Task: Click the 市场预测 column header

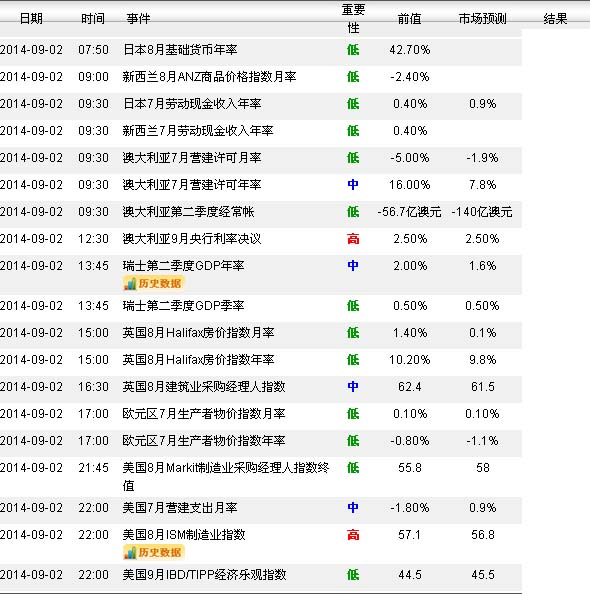Action: click(482, 18)
